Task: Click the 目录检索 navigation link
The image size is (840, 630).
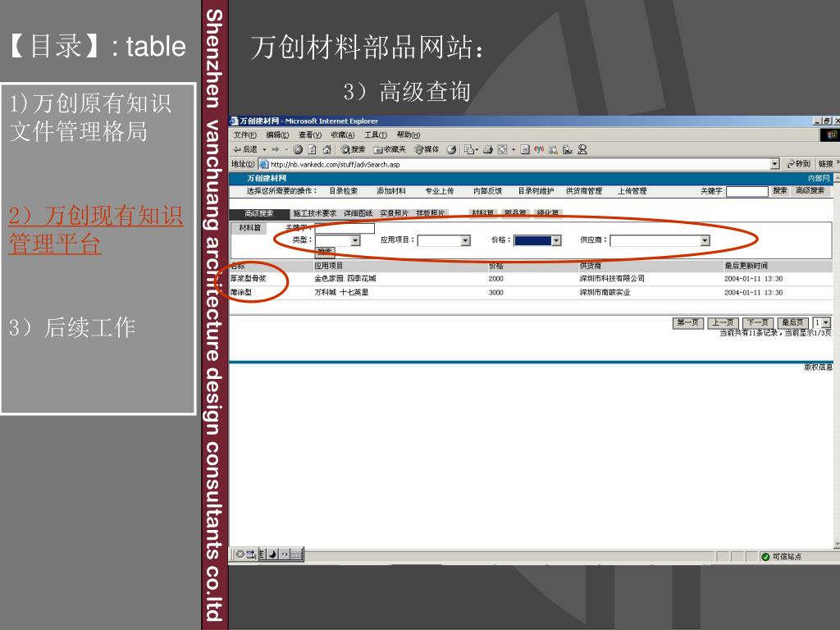Action: tap(344, 191)
